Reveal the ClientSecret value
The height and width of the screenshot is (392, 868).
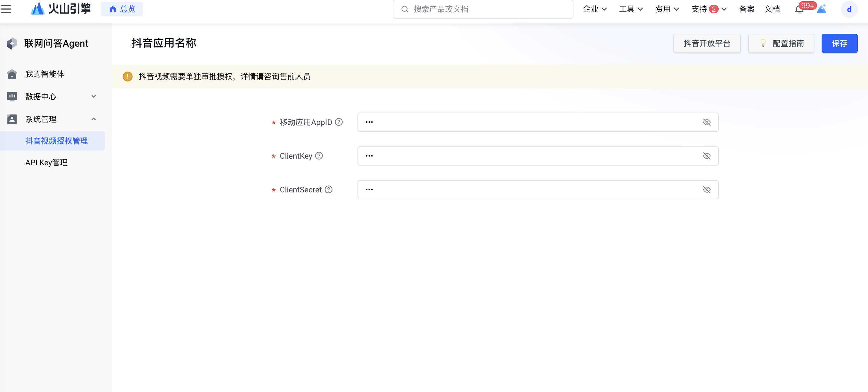tap(707, 190)
